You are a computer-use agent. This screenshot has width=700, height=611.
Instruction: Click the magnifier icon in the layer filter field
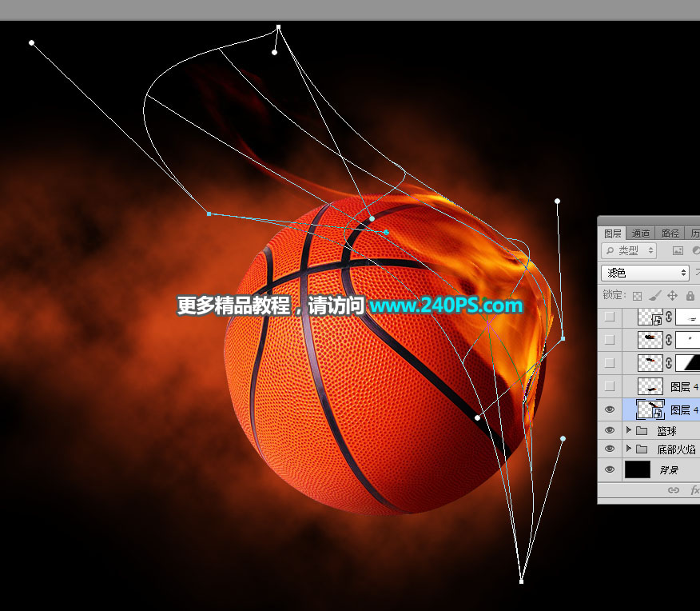(x=610, y=250)
